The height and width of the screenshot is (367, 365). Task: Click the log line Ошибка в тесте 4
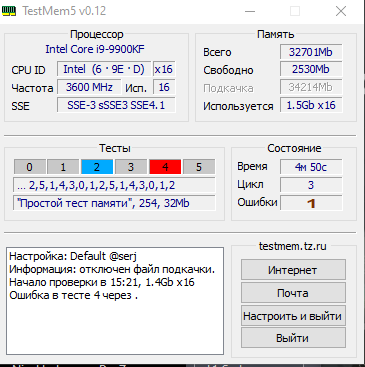pos(73,295)
